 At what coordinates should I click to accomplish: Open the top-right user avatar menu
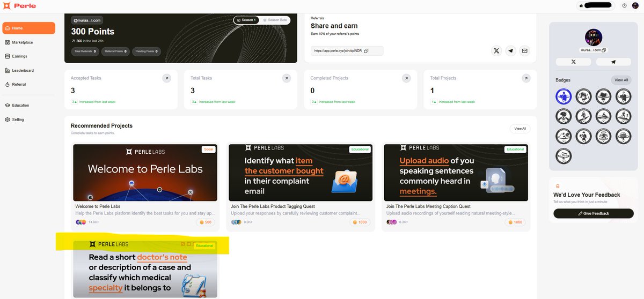click(635, 5)
